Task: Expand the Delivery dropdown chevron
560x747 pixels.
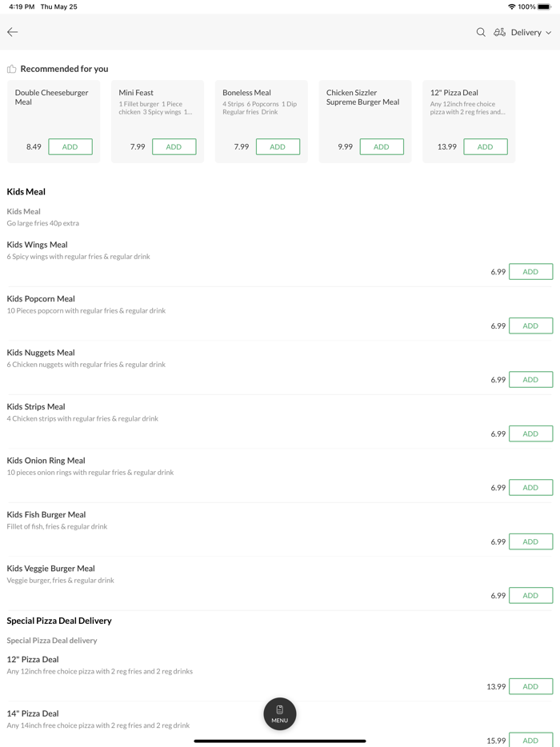Action: click(549, 33)
